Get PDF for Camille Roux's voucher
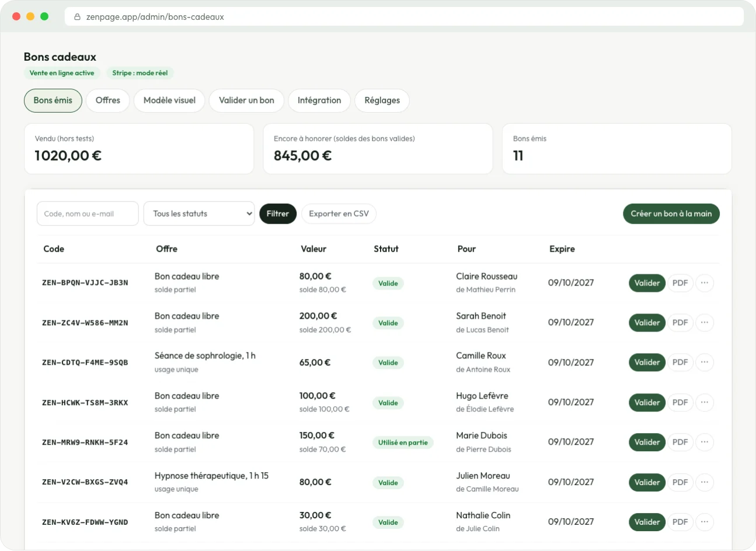Screen dimensions: 756x551 click(x=680, y=362)
